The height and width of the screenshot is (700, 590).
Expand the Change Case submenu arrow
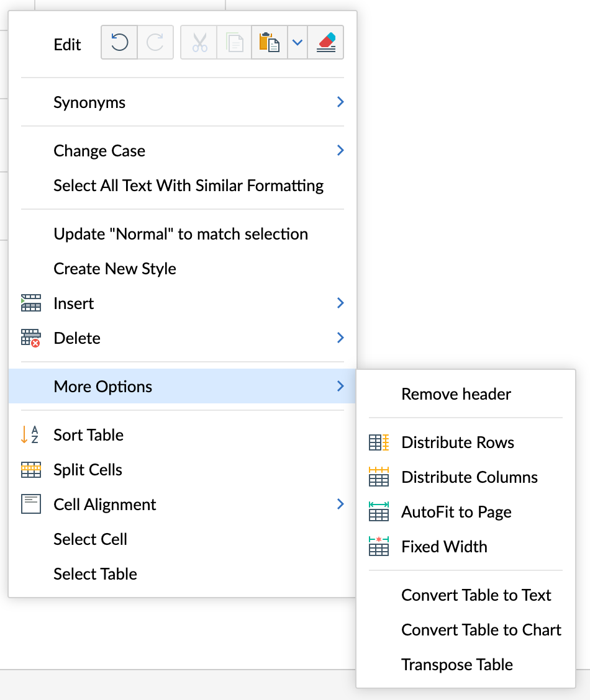[340, 151]
